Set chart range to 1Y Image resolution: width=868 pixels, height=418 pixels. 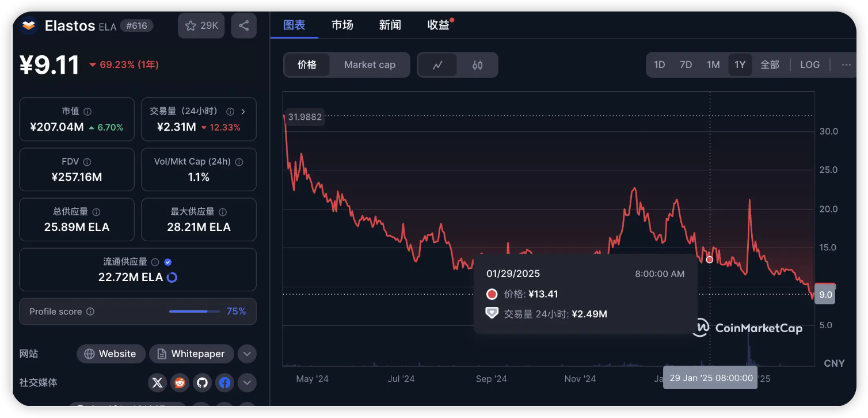click(740, 65)
